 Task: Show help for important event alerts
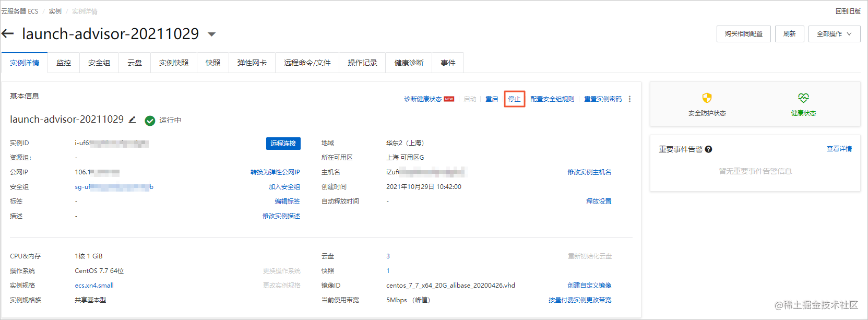(x=708, y=149)
